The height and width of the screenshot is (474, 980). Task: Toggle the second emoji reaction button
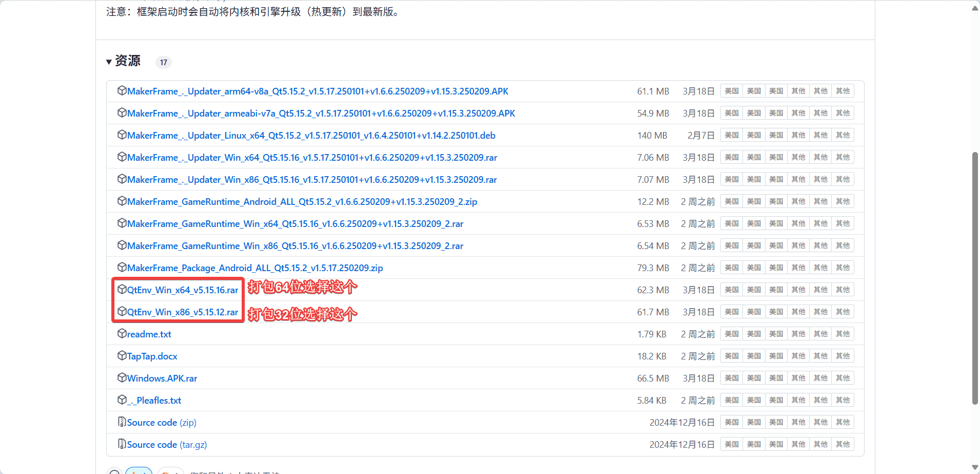(171, 470)
